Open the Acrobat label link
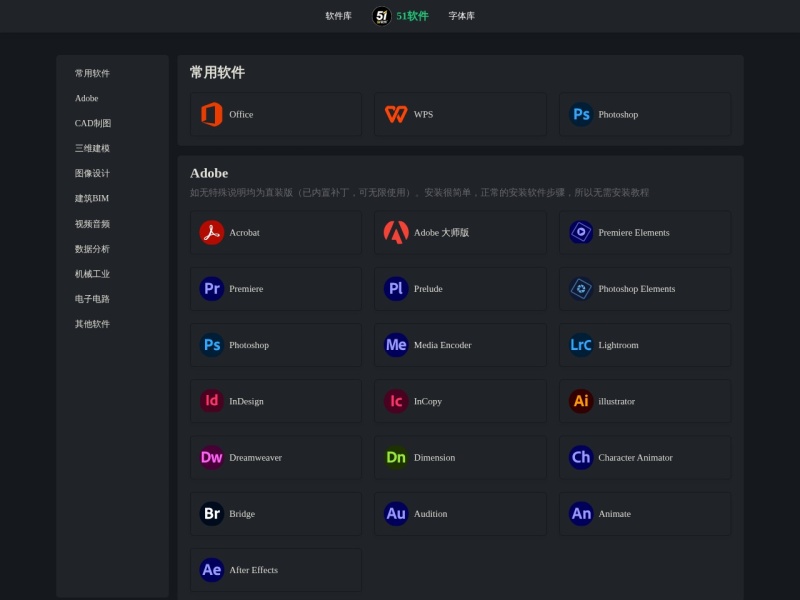 click(x=244, y=233)
